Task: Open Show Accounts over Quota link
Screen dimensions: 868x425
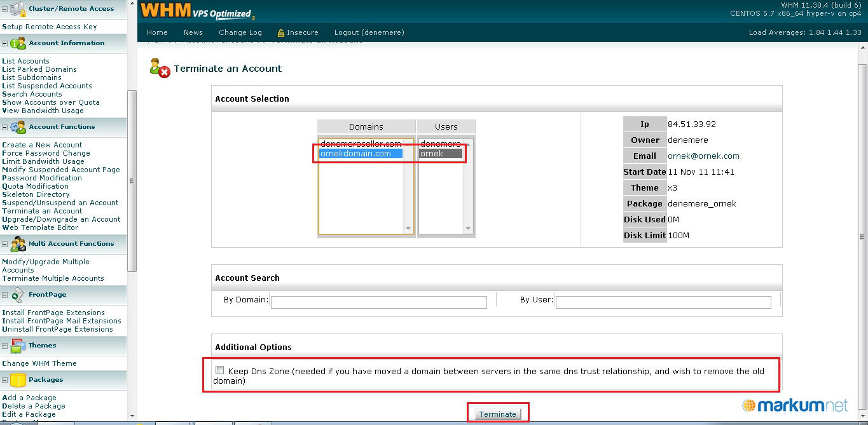Action: click(x=51, y=102)
